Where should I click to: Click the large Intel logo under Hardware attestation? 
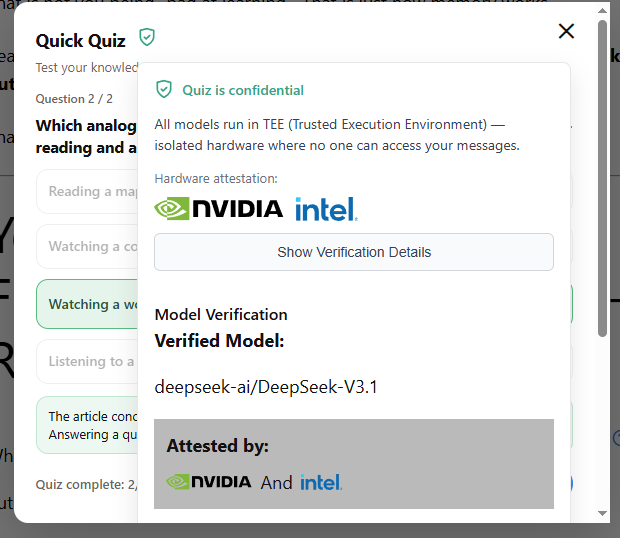pos(327,209)
